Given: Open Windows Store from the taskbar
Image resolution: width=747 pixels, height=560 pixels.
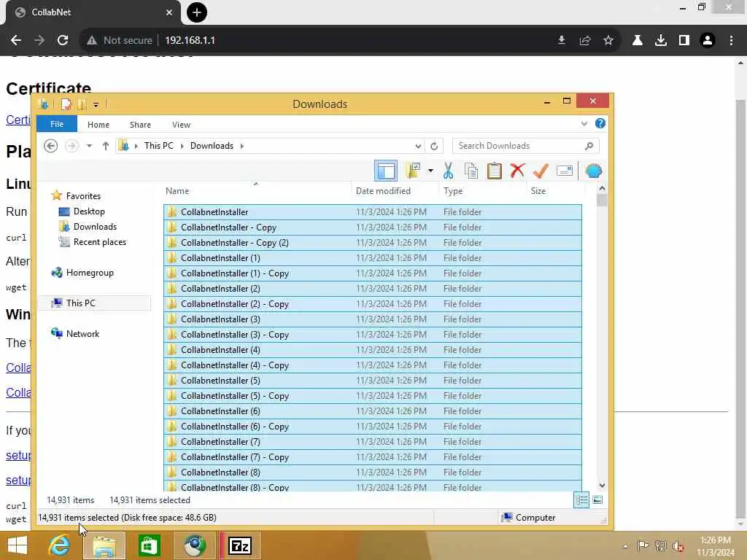Looking at the screenshot, I should (149, 545).
